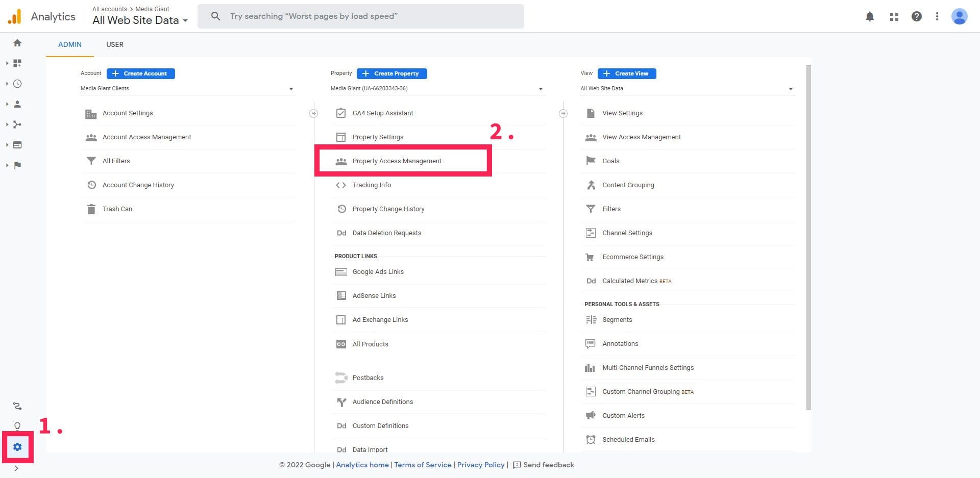This screenshot has width=980, height=478.
Task: Expand the left navigation with bottom chevron
Action: click(x=16, y=468)
